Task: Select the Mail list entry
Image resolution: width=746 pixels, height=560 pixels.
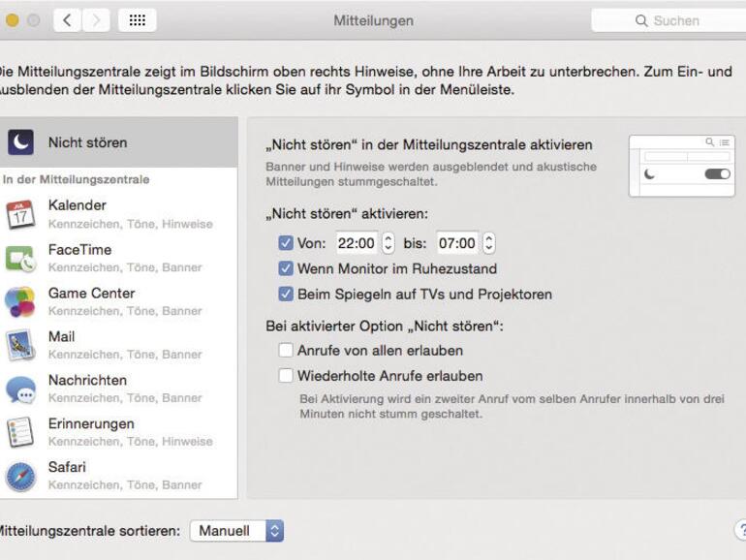Action: (118, 345)
